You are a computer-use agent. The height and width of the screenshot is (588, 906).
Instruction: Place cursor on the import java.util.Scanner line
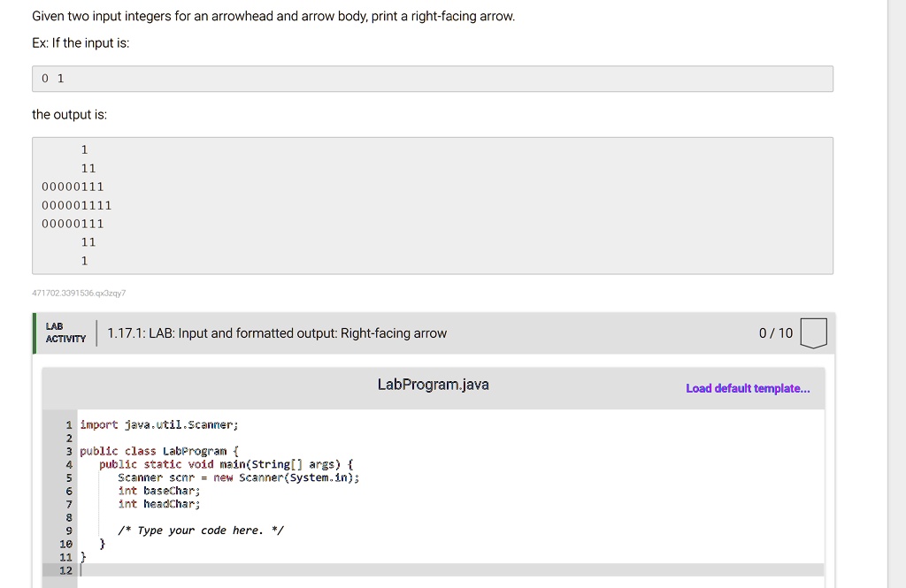159,424
